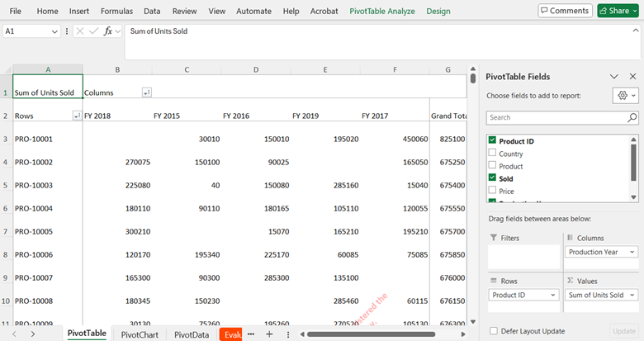Open Columns label filter dropdown in B1
This screenshot has height=341, width=644.
point(147,92)
